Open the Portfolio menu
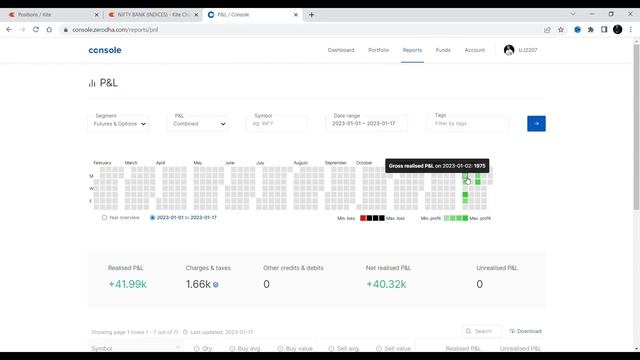The height and width of the screenshot is (360, 640). click(x=378, y=50)
